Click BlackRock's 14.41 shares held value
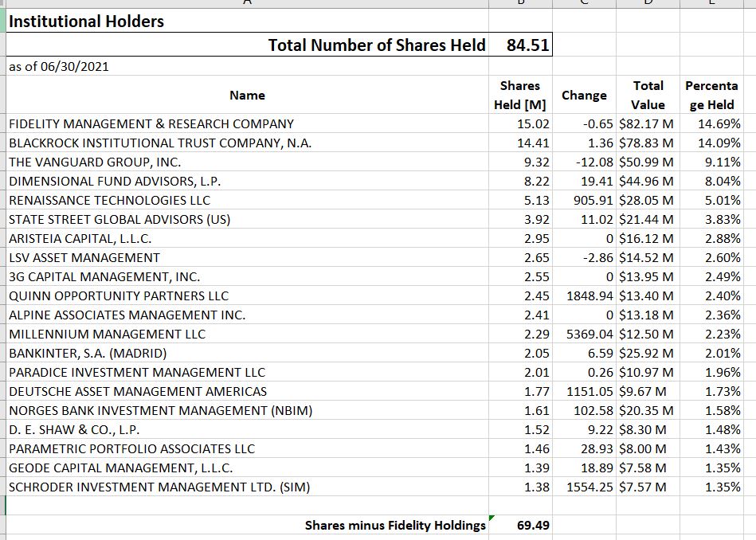 [520, 143]
